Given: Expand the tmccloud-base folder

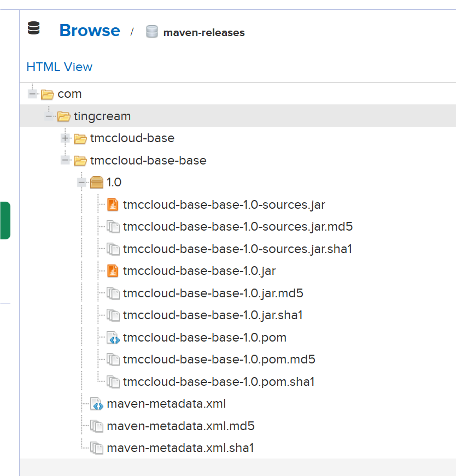Looking at the screenshot, I should pyautogui.click(x=66, y=138).
